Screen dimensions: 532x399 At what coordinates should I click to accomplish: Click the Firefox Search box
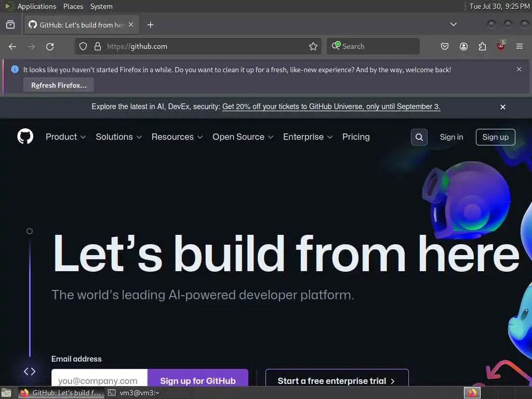[373, 46]
